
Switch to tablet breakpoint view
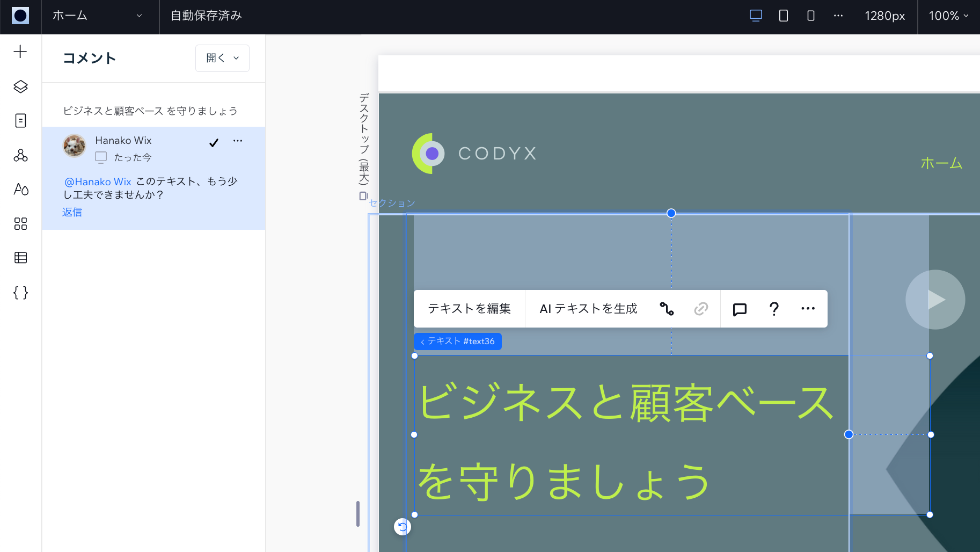click(x=784, y=16)
